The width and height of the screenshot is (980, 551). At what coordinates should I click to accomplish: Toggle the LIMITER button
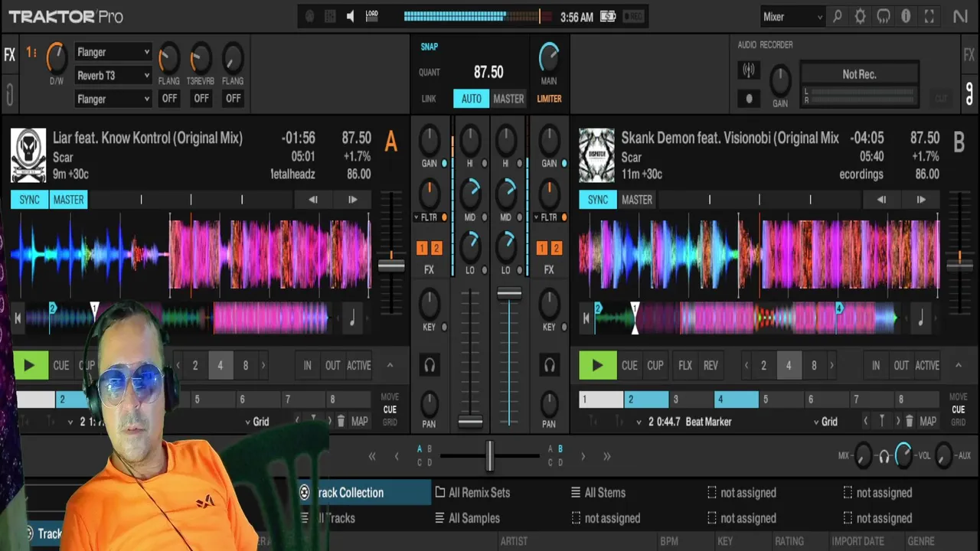549,99
